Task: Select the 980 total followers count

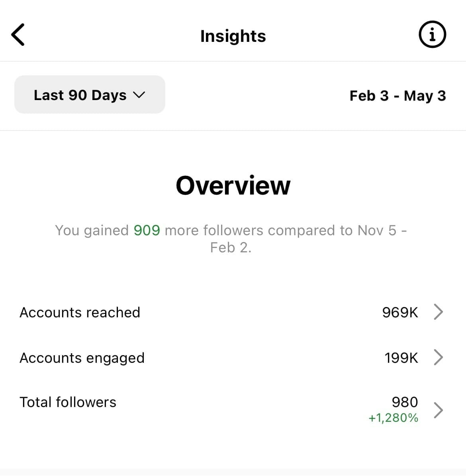Action: click(x=404, y=402)
